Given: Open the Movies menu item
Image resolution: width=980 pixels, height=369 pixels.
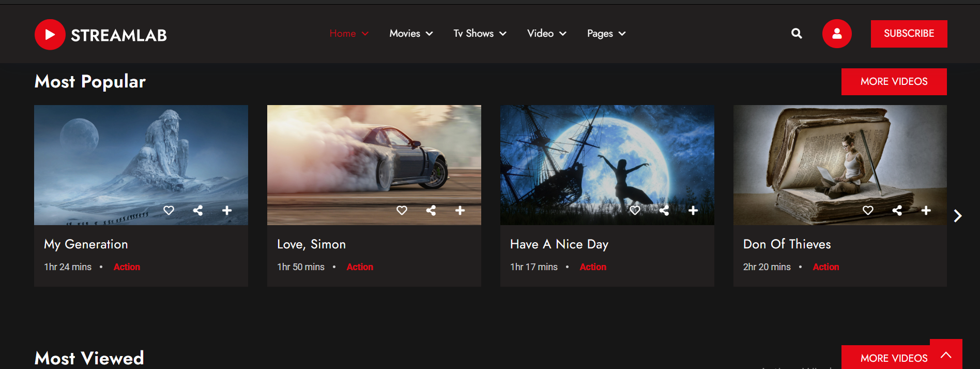Looking at the screenshot, I should (x=405, y=34).
